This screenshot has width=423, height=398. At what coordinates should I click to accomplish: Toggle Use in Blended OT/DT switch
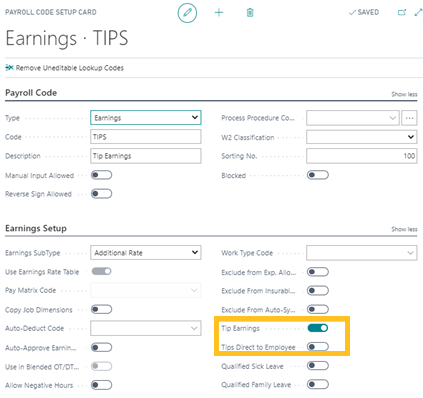tap(101, 366)
